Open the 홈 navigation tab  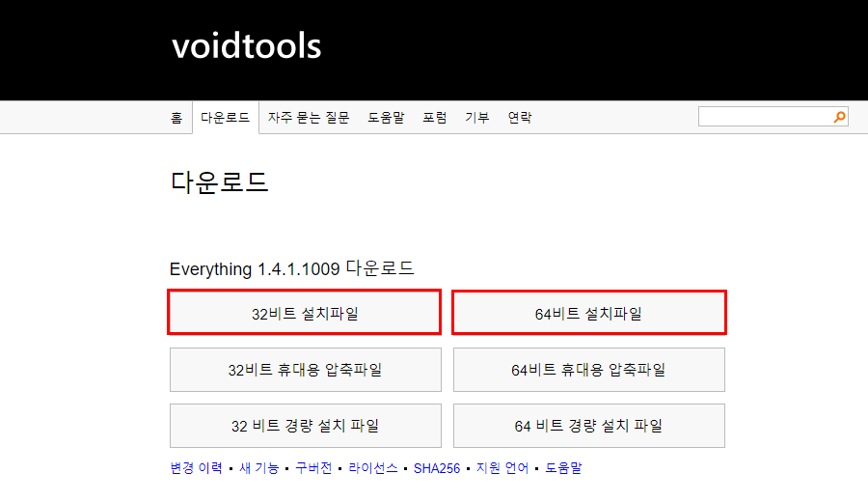click(x=176, y=118)
